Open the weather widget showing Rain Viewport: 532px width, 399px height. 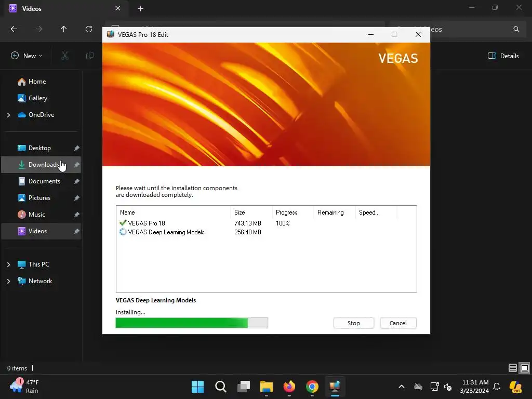(x=24, y=387)
